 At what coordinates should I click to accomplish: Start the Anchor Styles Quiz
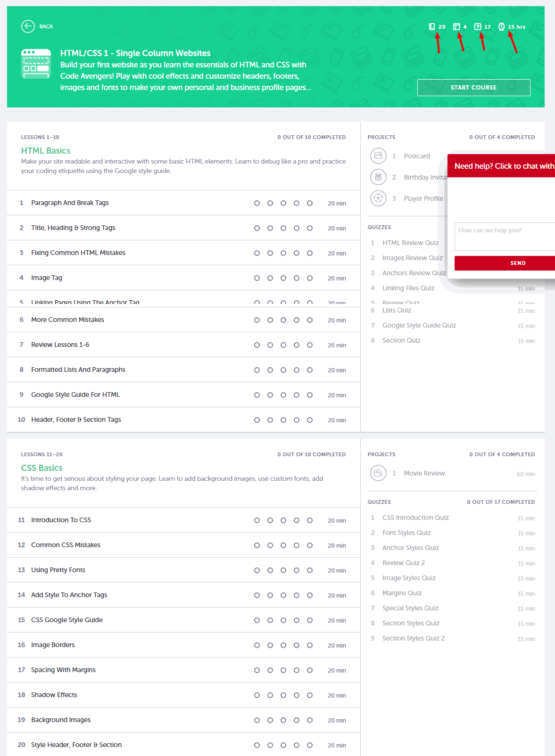411,548
